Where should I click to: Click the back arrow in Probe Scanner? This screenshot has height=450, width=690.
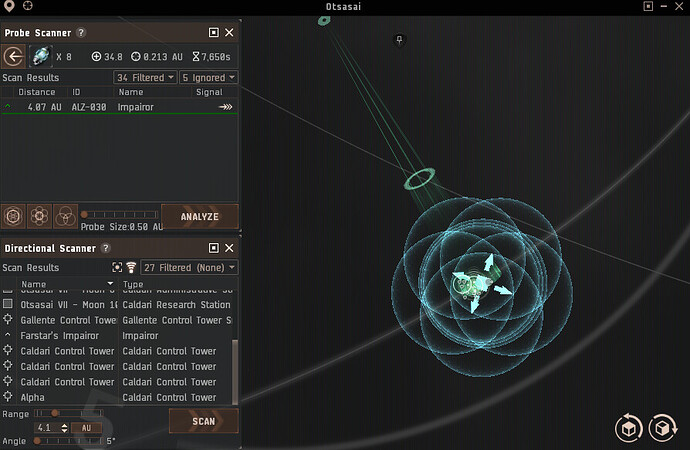[14, 56]
